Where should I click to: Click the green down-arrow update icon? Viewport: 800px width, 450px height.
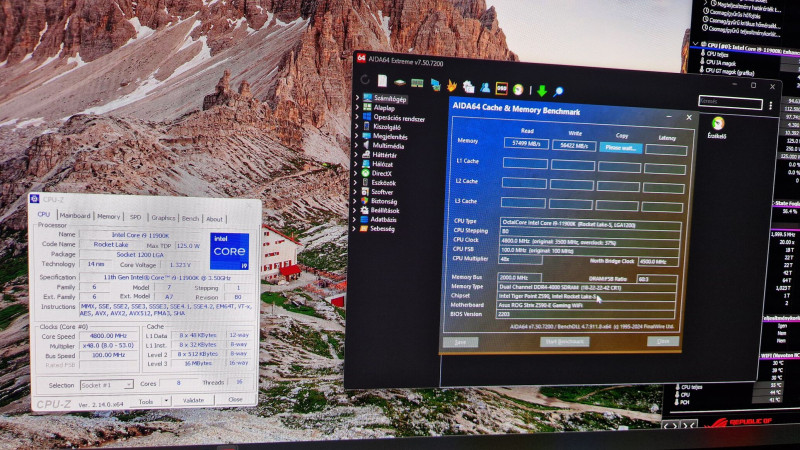point(542,91)
